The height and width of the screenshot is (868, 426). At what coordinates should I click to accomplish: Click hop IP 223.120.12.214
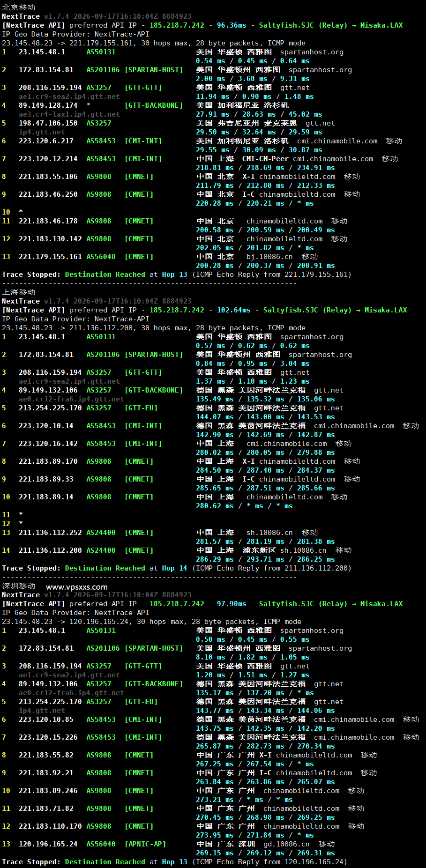tap(48, 159)
